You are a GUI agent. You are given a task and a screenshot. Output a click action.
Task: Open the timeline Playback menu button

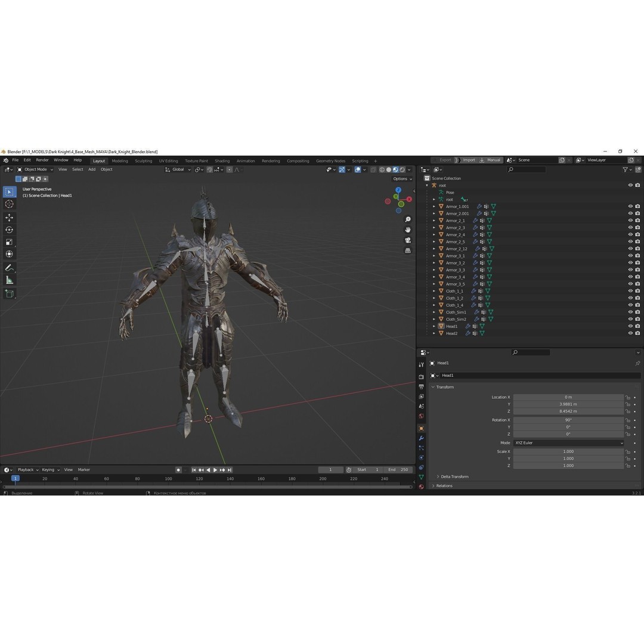pos(28,470)
